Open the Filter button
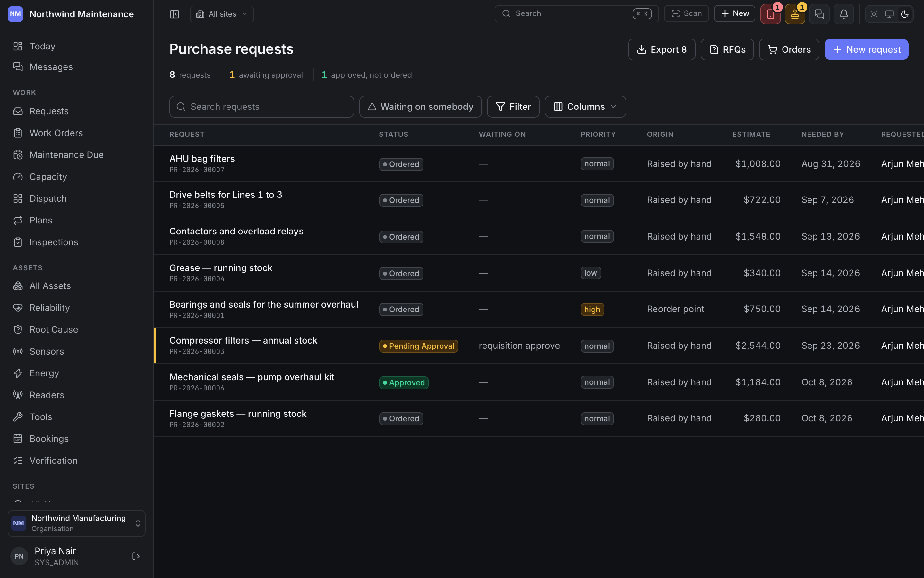The height and width of the screenshot is (578, 924). pyautogui.click(x=513, y=107)
